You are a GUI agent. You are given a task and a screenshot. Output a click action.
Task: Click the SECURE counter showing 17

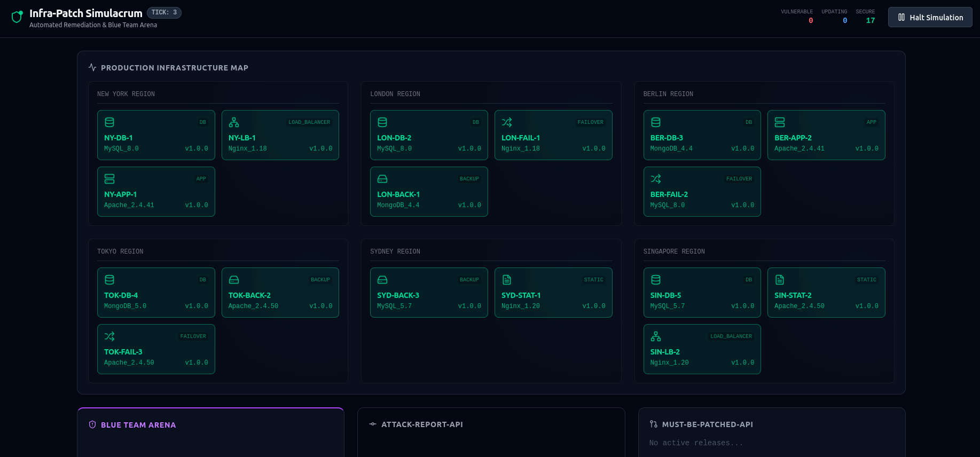point(865,17)
